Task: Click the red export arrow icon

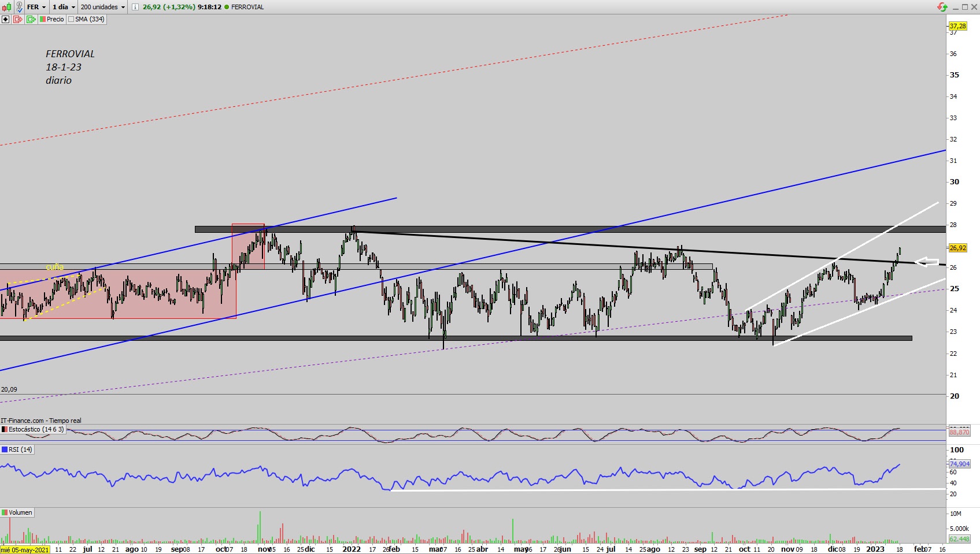Action: 18,19
